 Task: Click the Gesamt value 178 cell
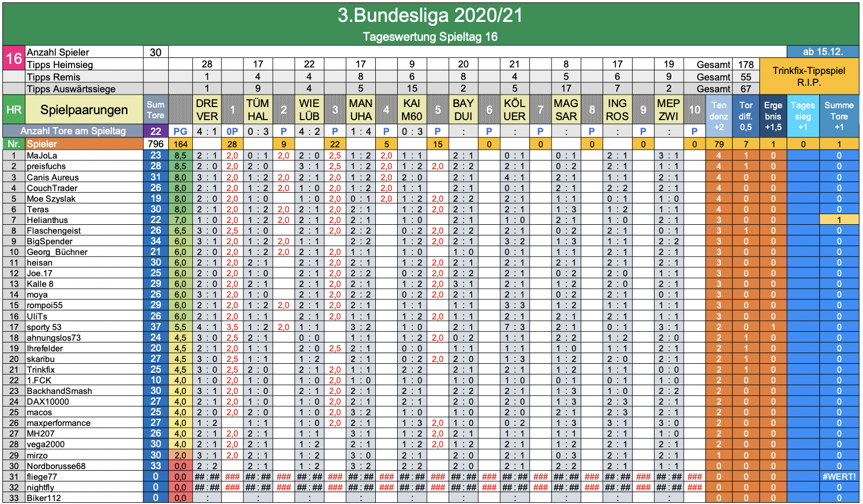[746, 64]
